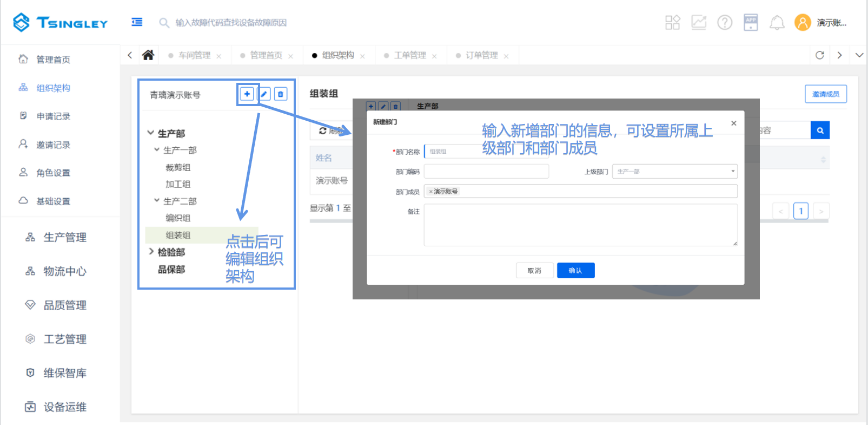Open the 上级部门 dropdown
Screen dimensions: 868x425
[674, 172]
